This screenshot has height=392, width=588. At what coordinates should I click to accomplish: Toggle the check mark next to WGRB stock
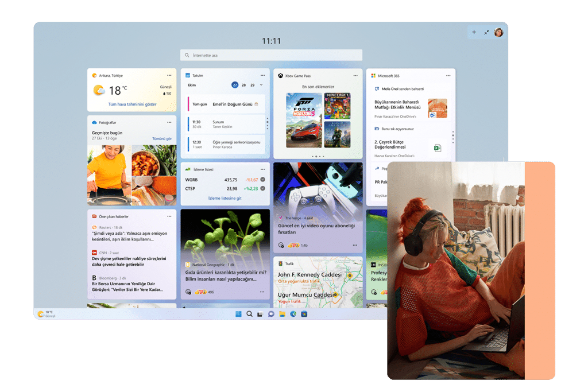tap(262, 180)
